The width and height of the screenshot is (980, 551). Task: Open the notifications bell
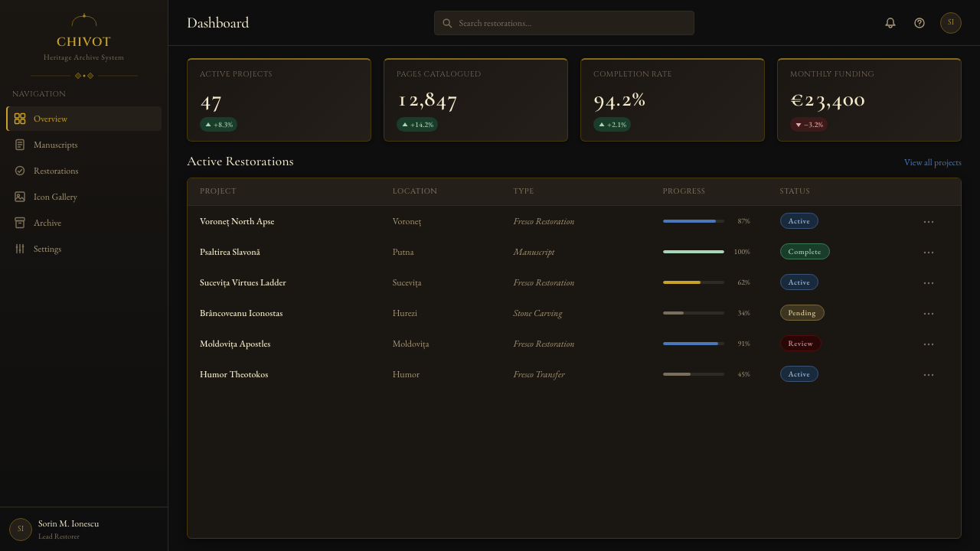click(890, 23)
